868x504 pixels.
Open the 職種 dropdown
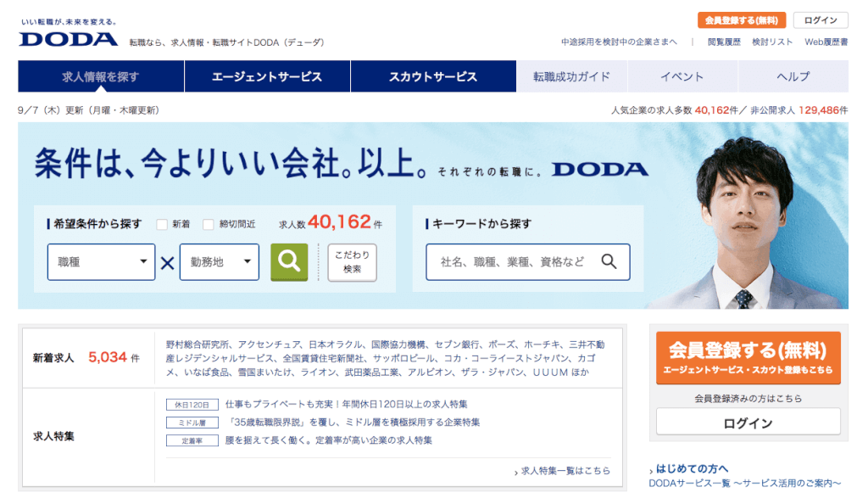click(102, 262)
